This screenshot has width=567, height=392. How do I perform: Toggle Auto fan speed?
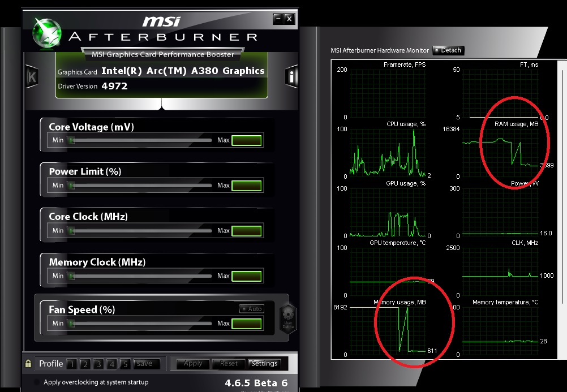252,309
